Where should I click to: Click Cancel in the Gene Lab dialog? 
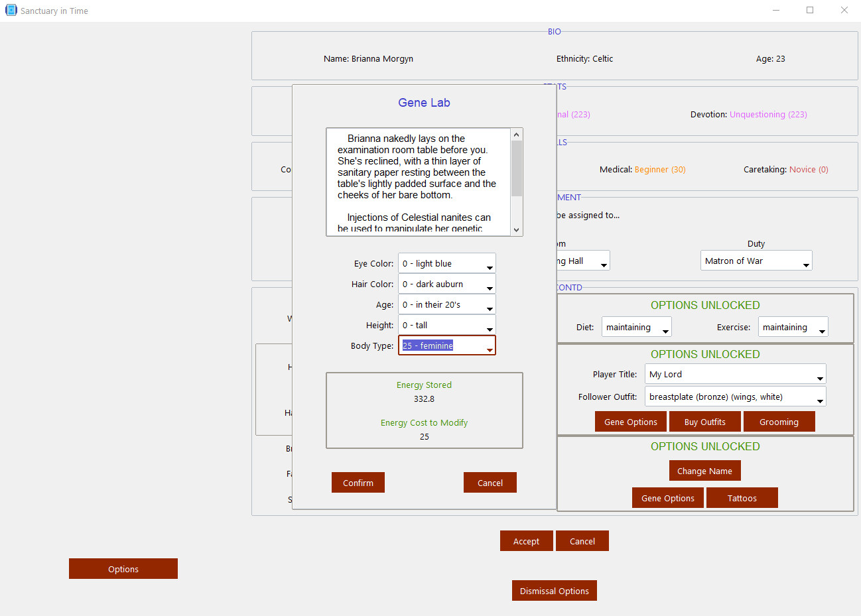(490, 483)
